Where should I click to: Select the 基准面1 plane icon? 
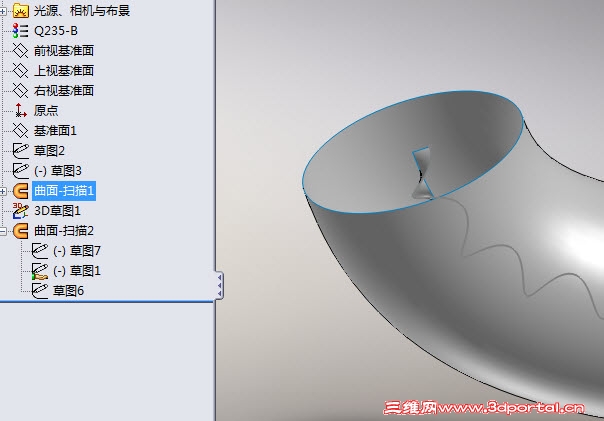click(x=20, y=131)
